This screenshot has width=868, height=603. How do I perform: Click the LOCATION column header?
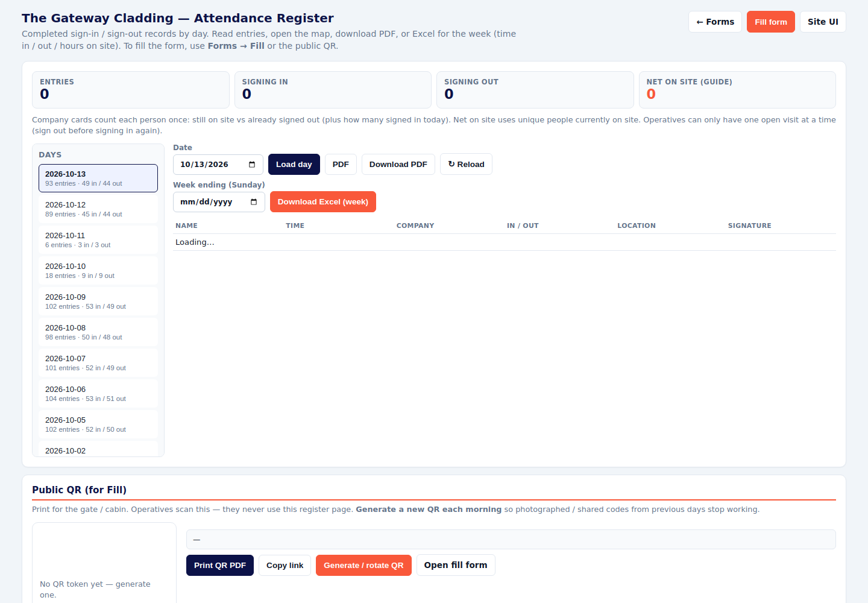tap(637, 226)
